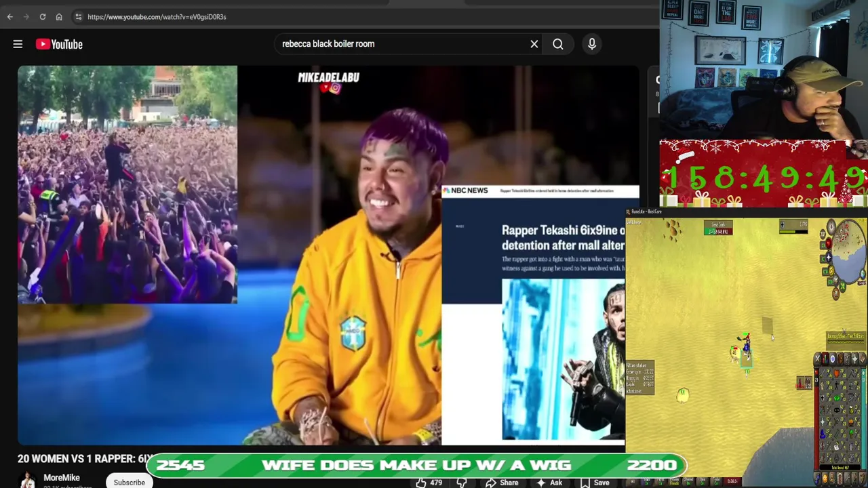
Task: Dislike the video
Action: click(462, 483)
